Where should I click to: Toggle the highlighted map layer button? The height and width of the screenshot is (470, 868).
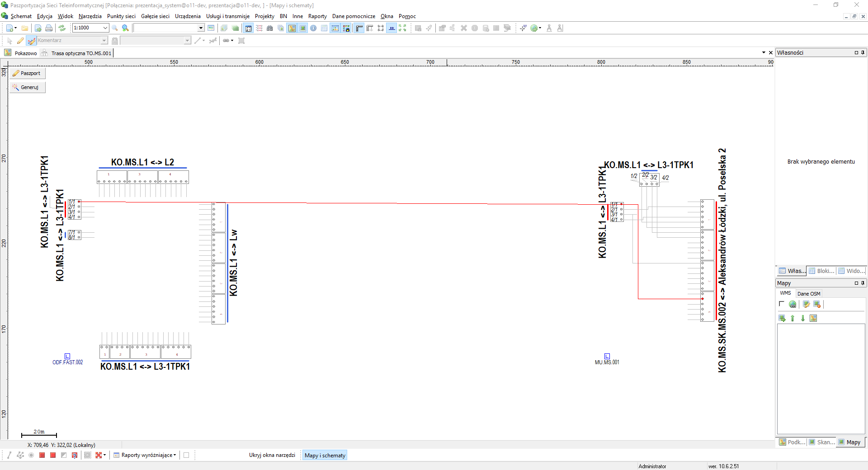pyautogui.click(x=292, y=28)
